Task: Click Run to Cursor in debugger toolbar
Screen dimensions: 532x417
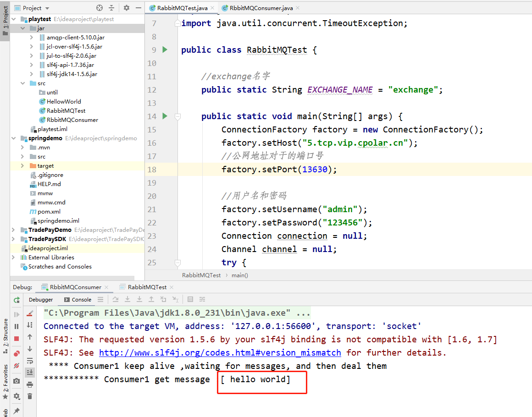Action: [x=175, y=299]
